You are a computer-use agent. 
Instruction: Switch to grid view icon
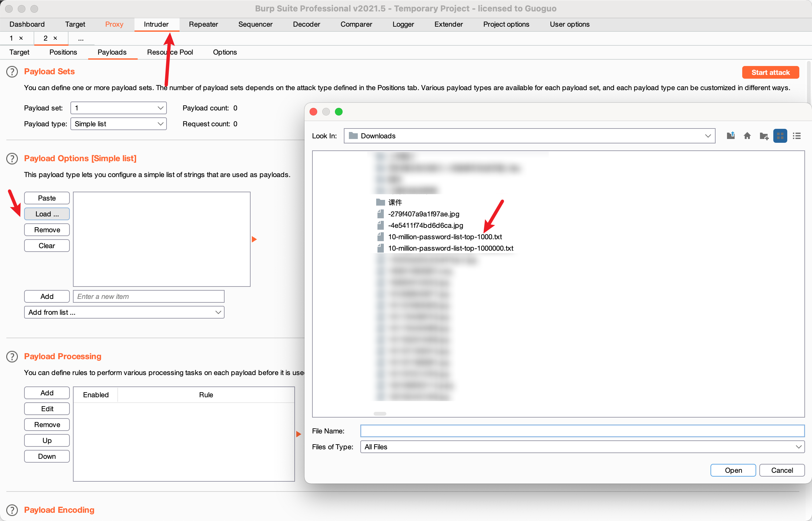pos(780,136)
